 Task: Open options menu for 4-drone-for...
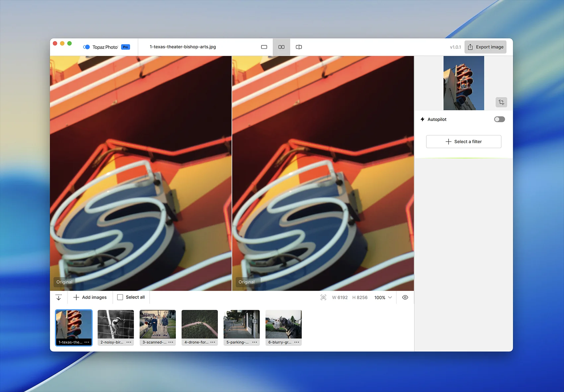tap(213, 342)
